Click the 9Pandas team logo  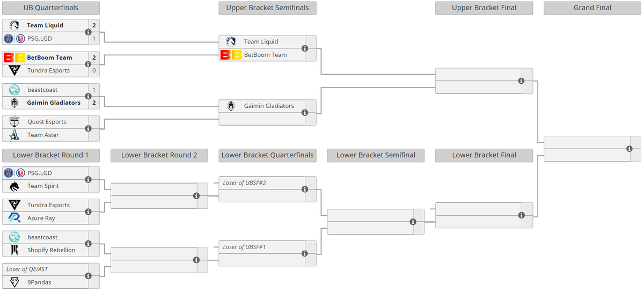tap(14, 282)
